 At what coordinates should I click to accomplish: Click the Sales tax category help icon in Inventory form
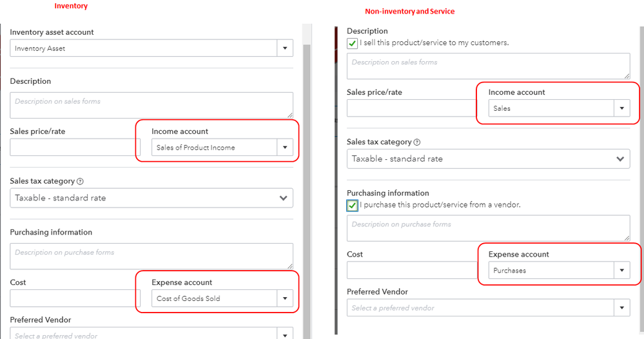pyautogui.click(x=80, y=182)
